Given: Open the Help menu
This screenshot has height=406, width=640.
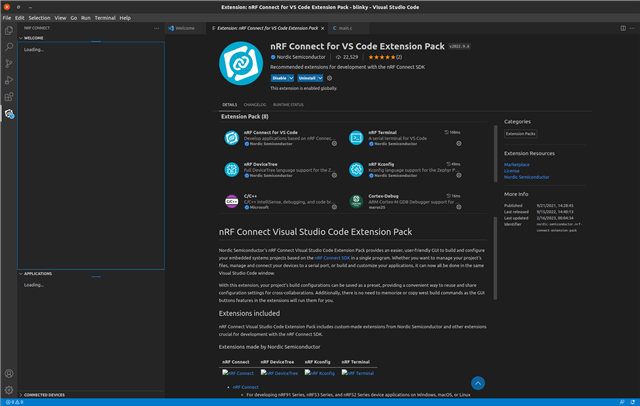Looking at the screenshot, I should coord(125,18).
